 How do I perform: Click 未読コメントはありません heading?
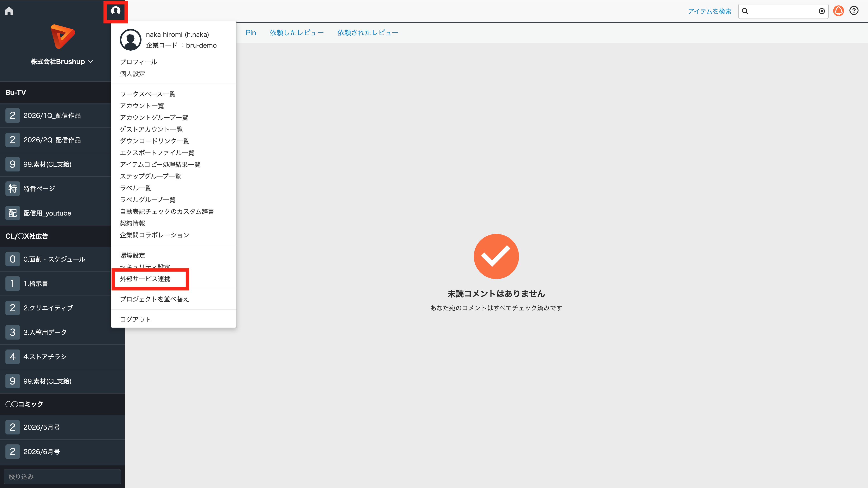point(496,294)
